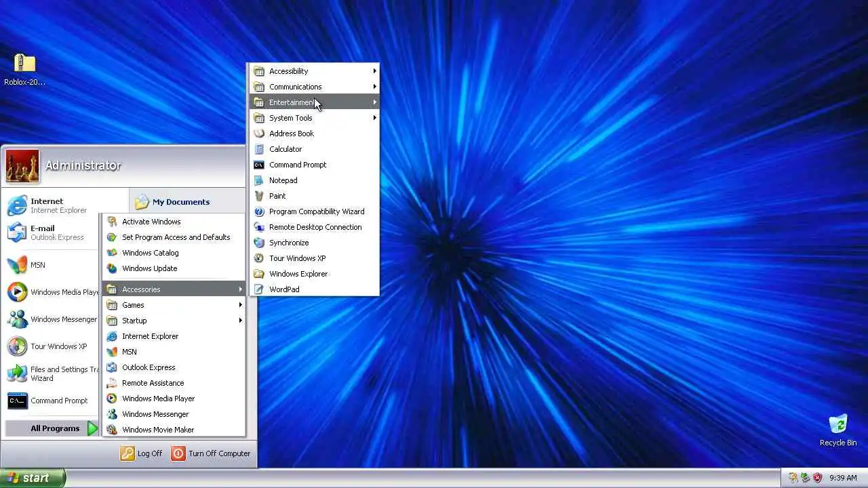Screen dimensions: 868x488
Task: Select Games in All Programs menu
Action: (x=174, y=305)
